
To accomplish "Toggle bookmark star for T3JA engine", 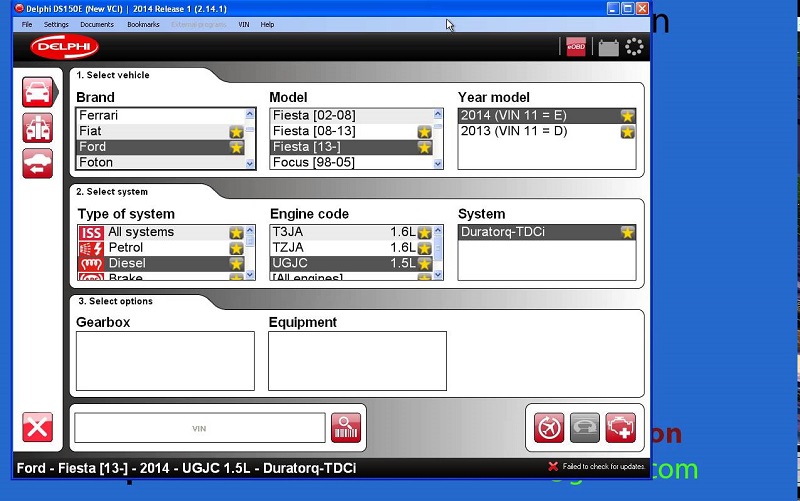I will (x=424, y=233).
